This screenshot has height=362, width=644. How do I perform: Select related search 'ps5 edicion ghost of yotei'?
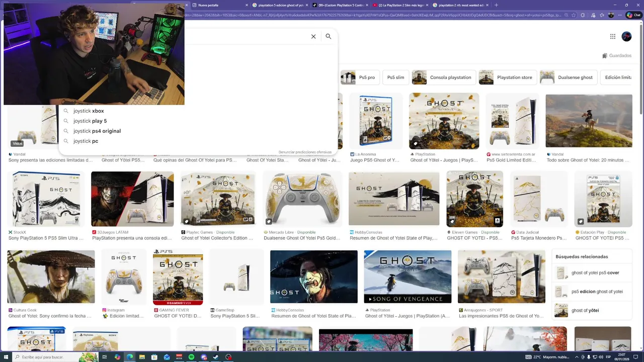[x=592, y=292]
